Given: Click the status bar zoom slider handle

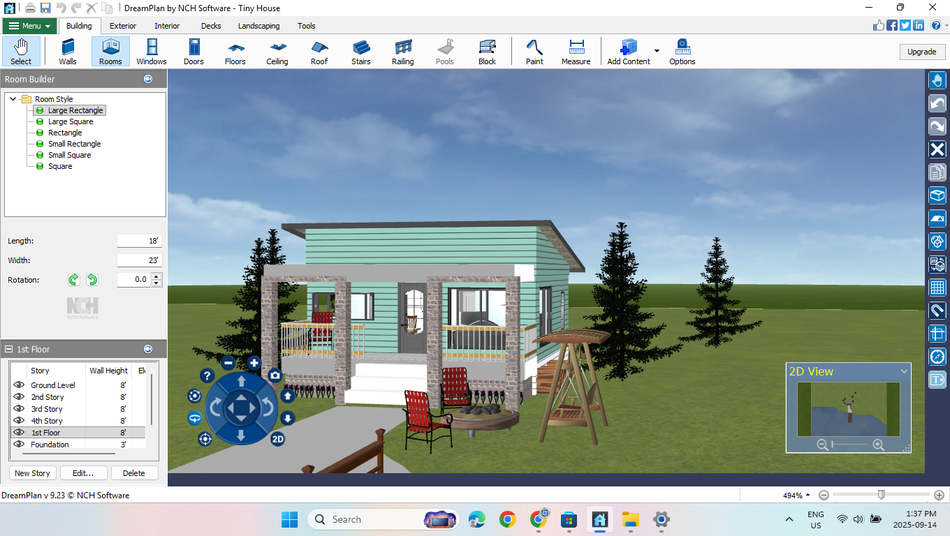Looking at the screenshot, I should (x=881, y=495).
